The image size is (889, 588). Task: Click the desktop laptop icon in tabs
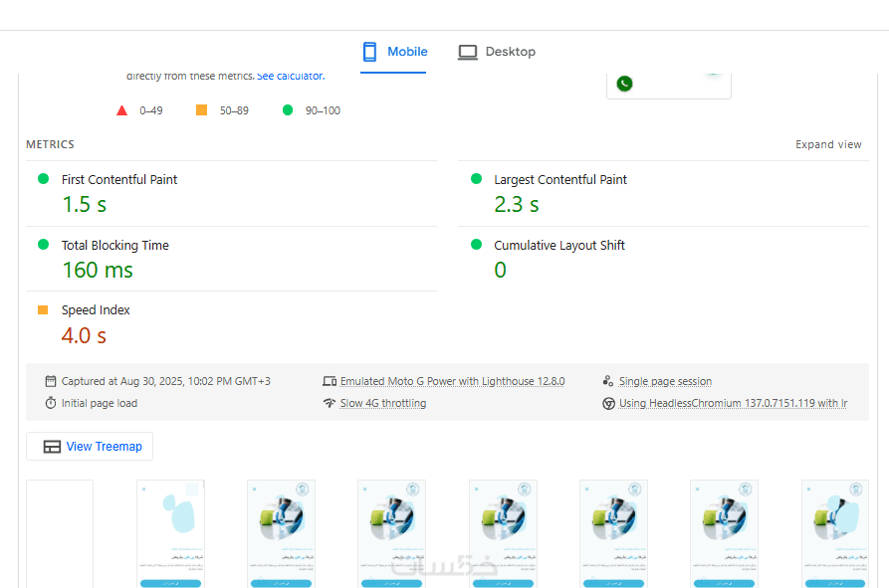coord(468,52)
